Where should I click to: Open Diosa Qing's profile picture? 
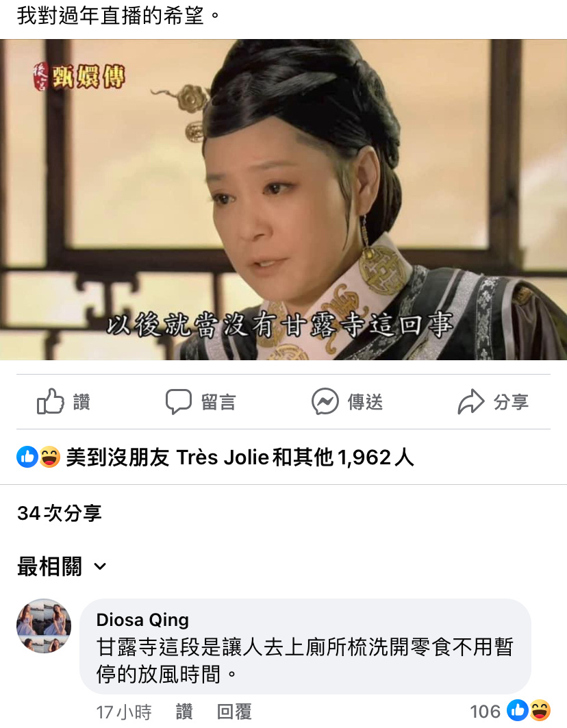pos(44,626)
